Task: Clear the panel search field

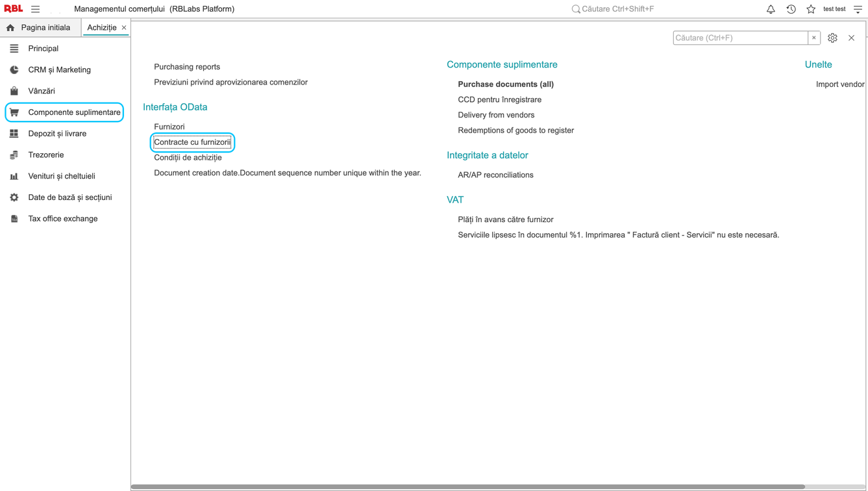Action: click(813, 38)
